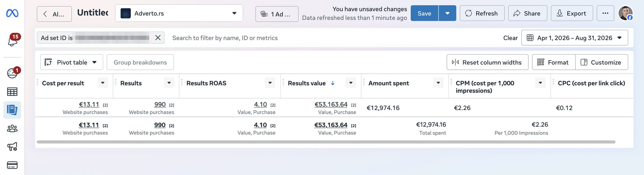Open the Format panel
Screen dimensions: 644x175
click(554, 62)
